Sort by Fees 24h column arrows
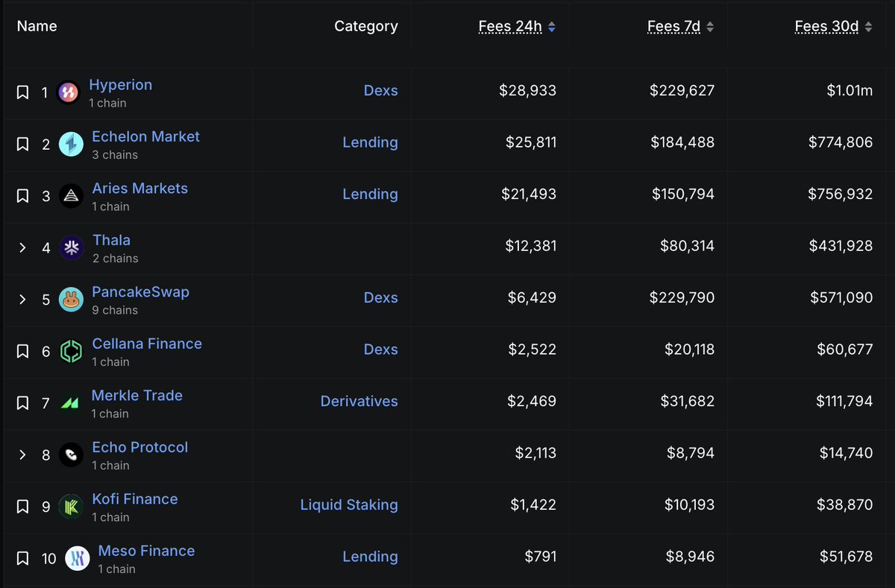 [x=552, y=27]
